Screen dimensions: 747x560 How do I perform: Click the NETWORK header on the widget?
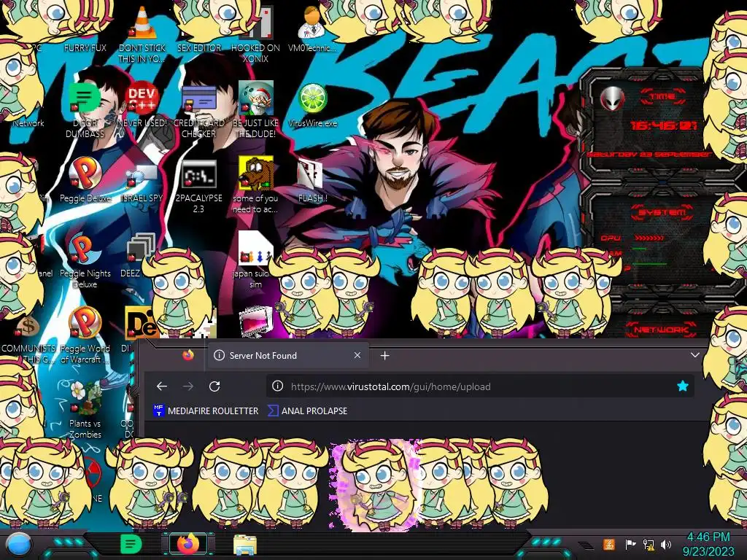[x=661, y=330]
